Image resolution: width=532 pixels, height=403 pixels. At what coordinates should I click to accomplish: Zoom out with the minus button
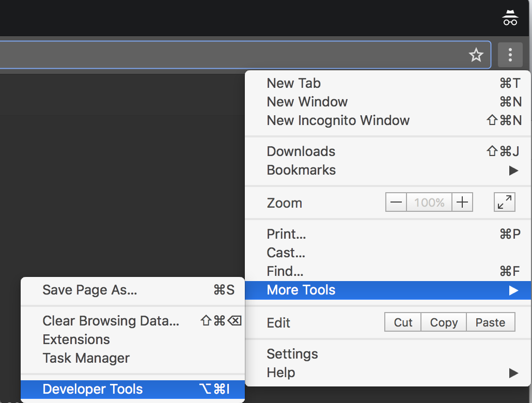[x=396, y=202]
